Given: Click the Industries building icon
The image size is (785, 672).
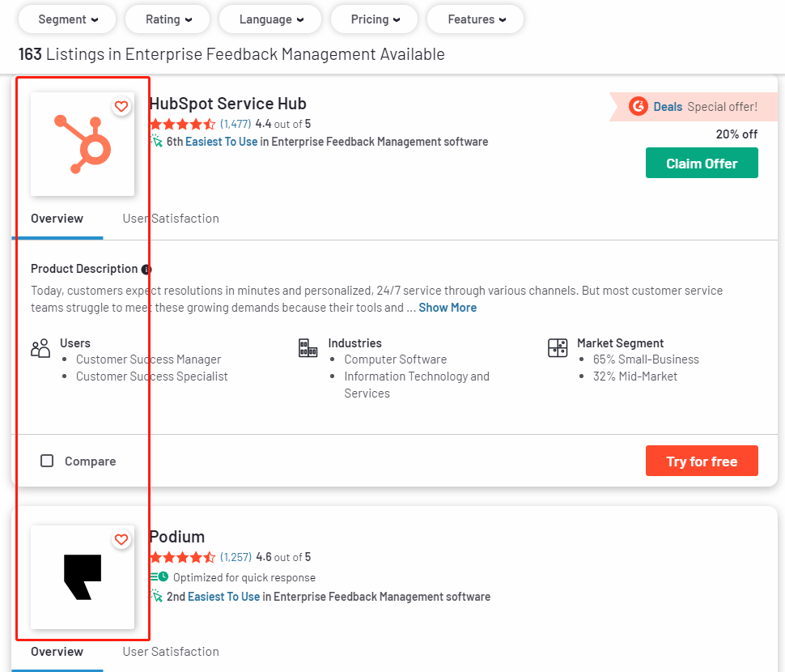Looking at the screenshot, I should click(x=308, y=348).
